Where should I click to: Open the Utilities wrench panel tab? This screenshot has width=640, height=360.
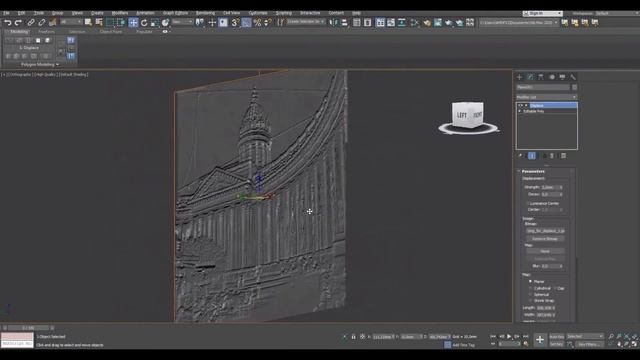573,77
